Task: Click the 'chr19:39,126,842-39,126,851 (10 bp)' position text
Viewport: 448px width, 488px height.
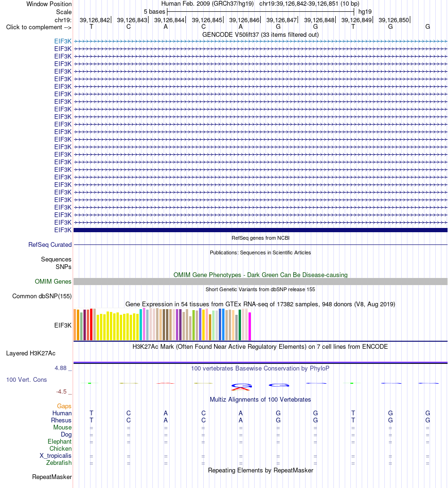Action: [x=309, y=4]
